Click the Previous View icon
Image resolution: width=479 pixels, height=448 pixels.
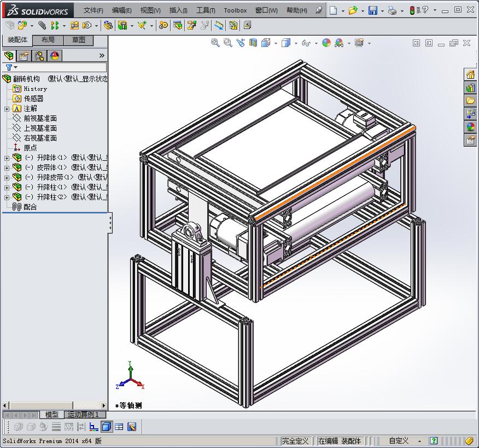tap(241, 43)
